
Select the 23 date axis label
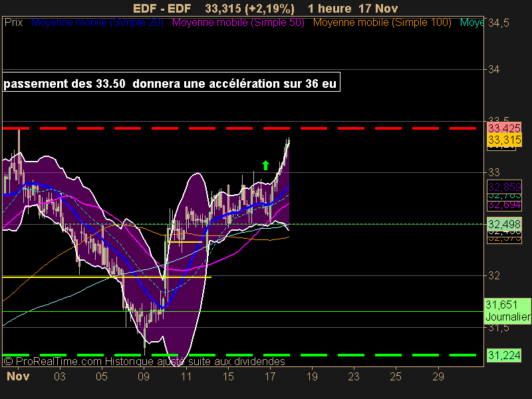354,376
